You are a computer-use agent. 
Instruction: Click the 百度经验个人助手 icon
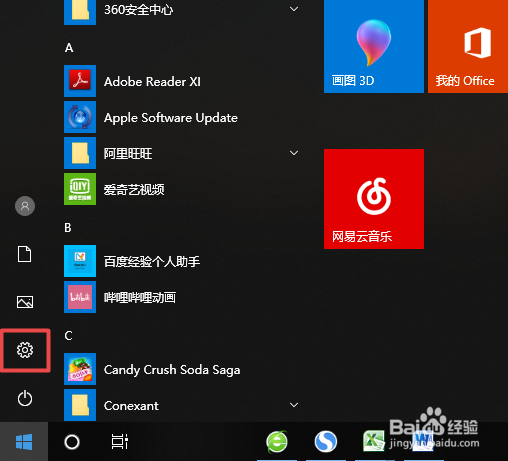tap(80, 261)
